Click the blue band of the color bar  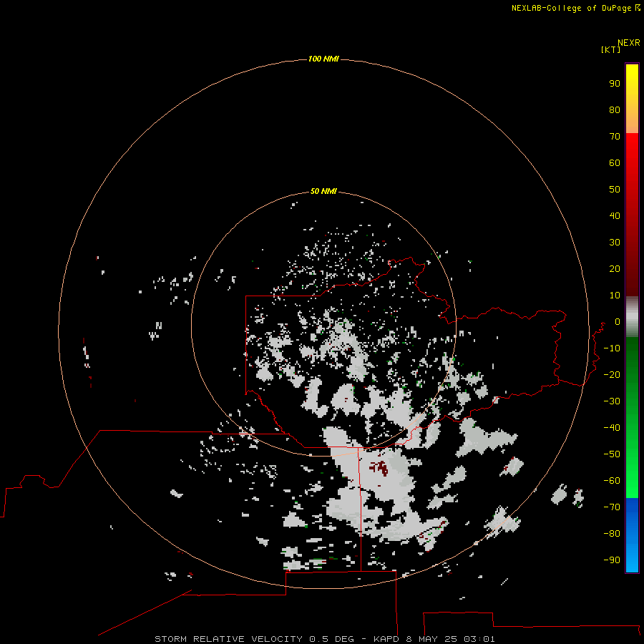pos(632,535)
